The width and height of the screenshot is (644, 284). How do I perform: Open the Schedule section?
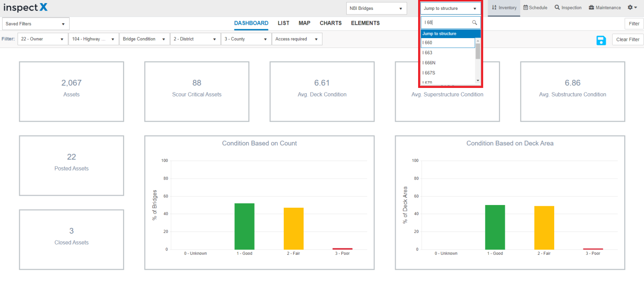[x=535, y=8]
